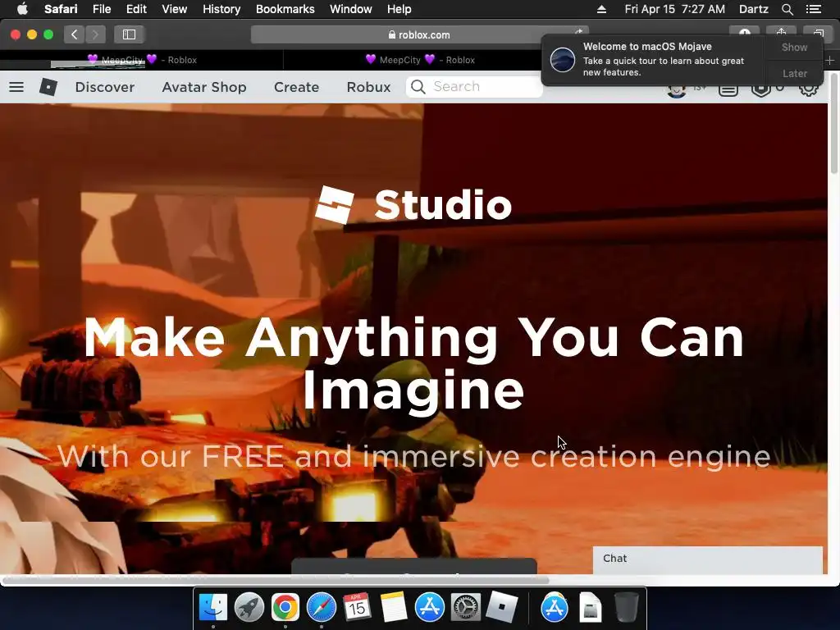Open the Roblox hamburger navigation menu

(16, 87)
